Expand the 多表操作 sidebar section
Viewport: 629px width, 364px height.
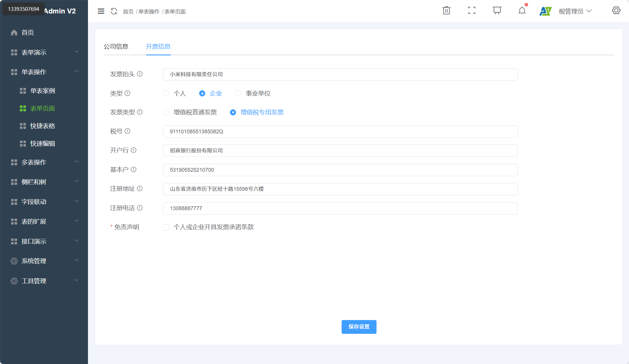pos(34,162)
